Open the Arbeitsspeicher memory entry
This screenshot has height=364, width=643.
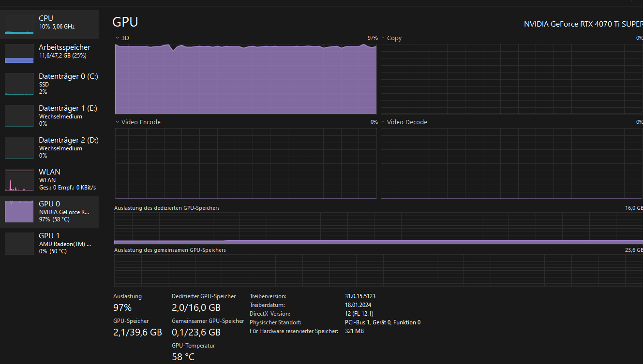pos(49,53)
